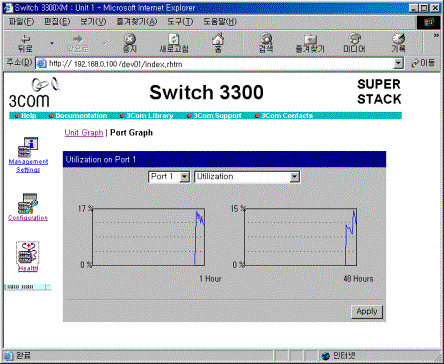Screen dimensions: 444x364
Task: Expand the address bar dropdown arrow
Action: [398, 64]
